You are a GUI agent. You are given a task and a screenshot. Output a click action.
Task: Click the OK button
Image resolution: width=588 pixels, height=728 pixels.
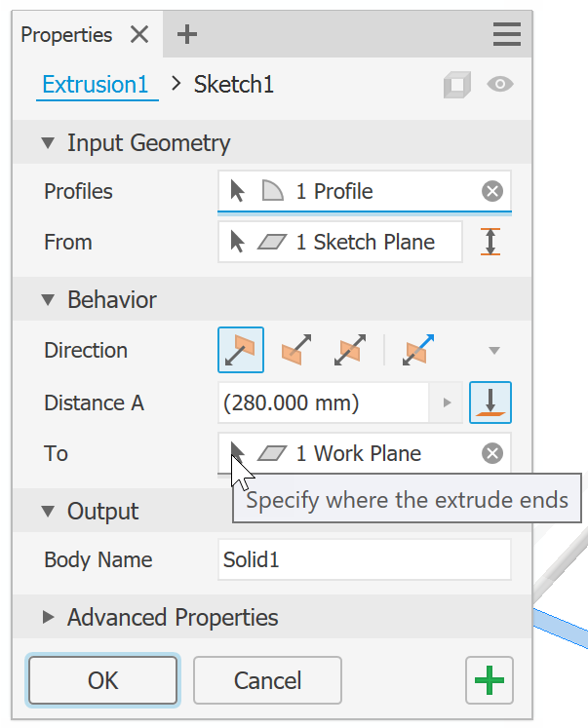102,679
